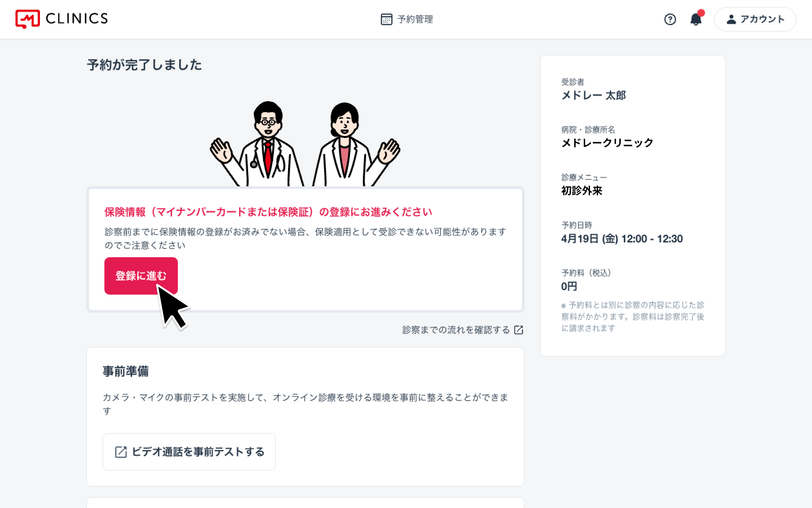
Task: Click the 事前準備 section heading
Action: click(126, 371)
